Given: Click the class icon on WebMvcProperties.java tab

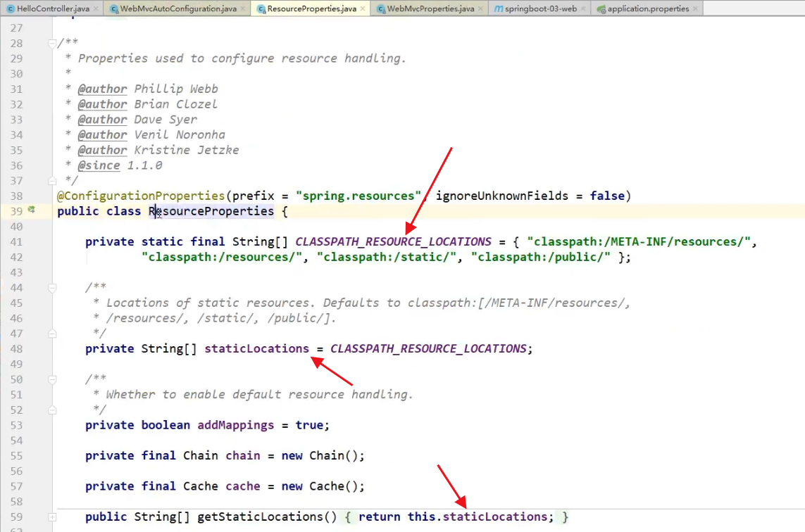Looking at the screenshot, I should coord(381,8).
